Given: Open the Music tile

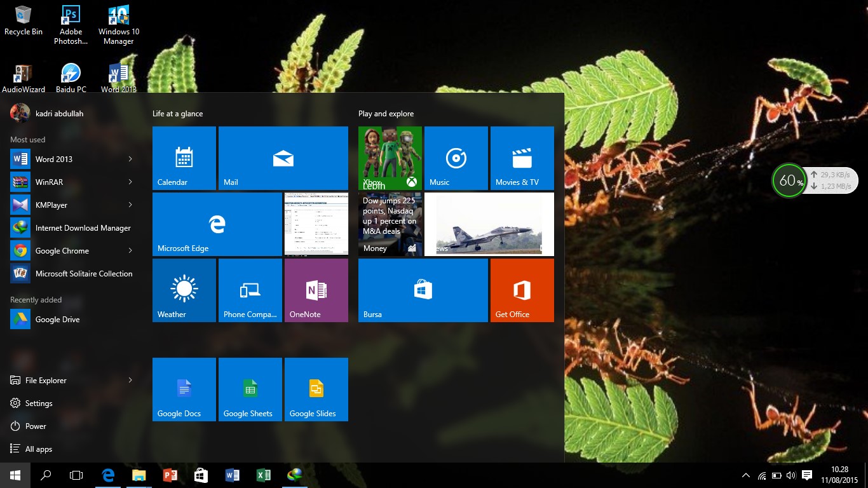Looking at the screenshot, I should pos(456,158).
